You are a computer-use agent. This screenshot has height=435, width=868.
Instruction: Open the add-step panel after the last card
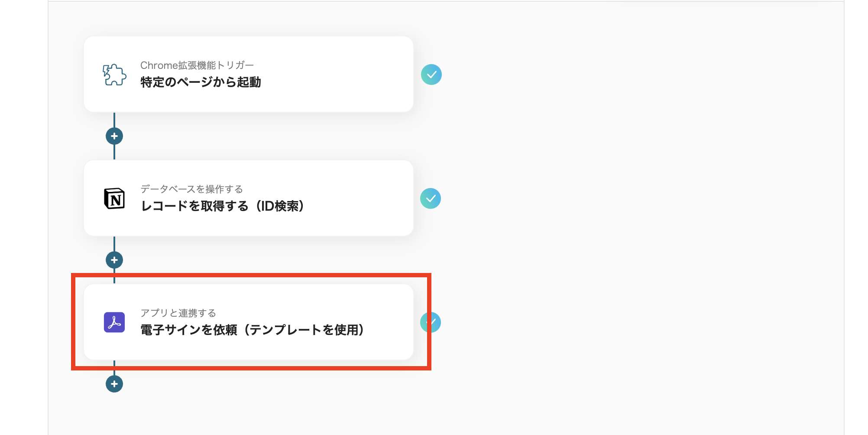click(x=114, y=383)
